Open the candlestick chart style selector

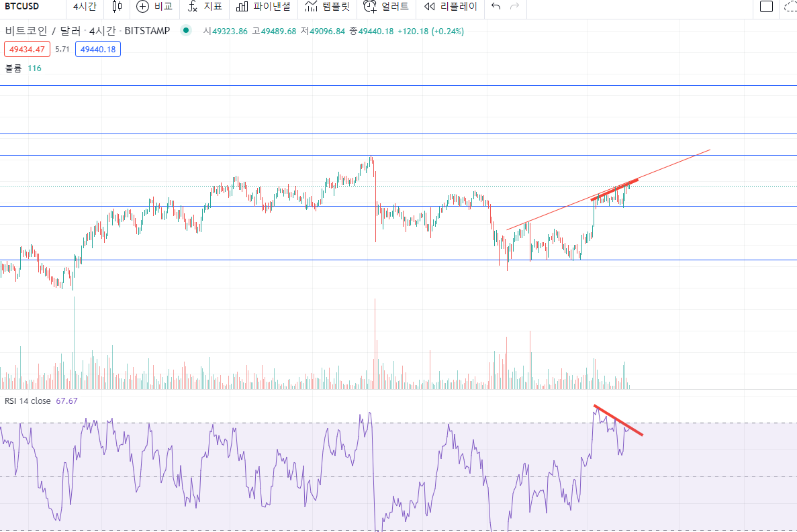click(118, 7)
